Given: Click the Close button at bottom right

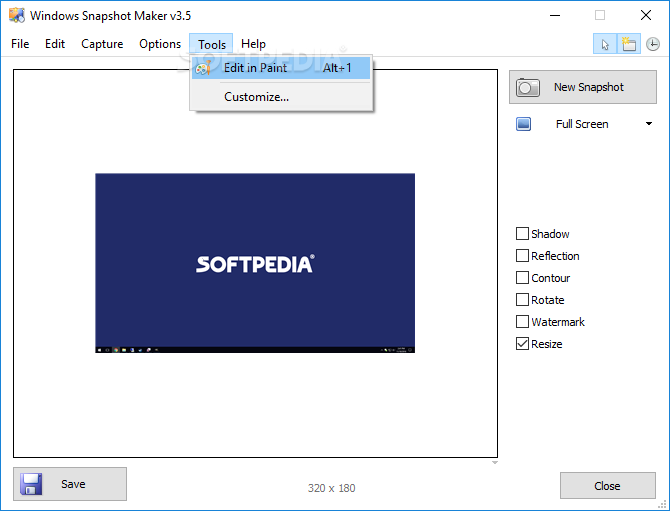Looking at the screenshot, I should point(608,486).
